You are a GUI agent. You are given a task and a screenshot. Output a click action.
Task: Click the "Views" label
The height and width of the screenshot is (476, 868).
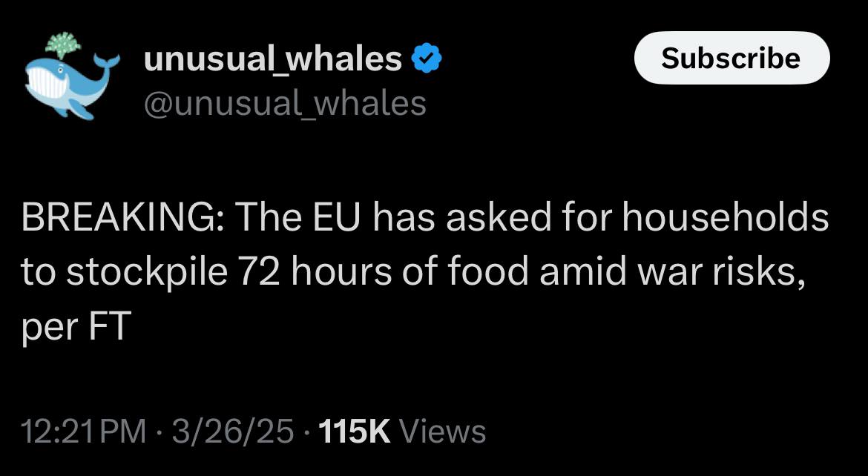[x=441, y=432]
